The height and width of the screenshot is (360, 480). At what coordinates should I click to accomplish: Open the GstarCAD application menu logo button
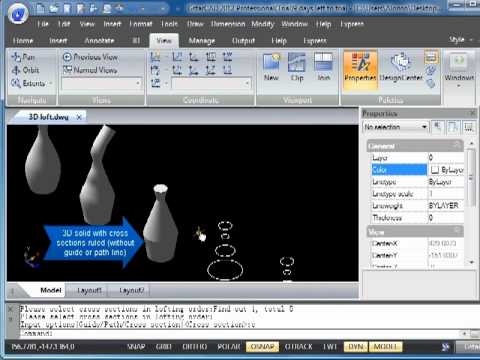(18, 13)
